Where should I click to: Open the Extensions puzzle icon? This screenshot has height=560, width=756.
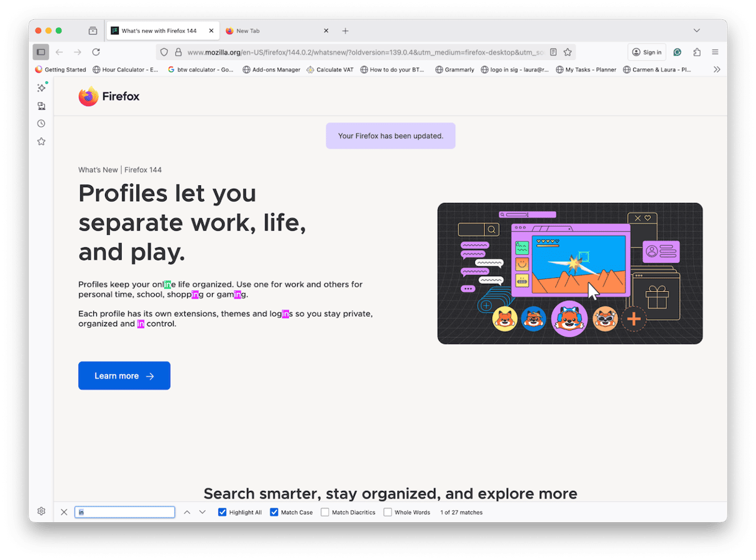click(696, 52)
